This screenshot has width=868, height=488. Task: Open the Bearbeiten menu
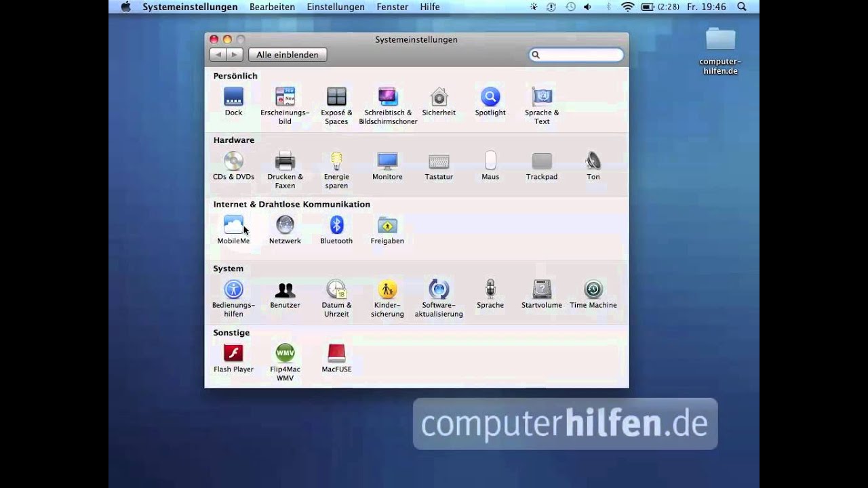272,7
